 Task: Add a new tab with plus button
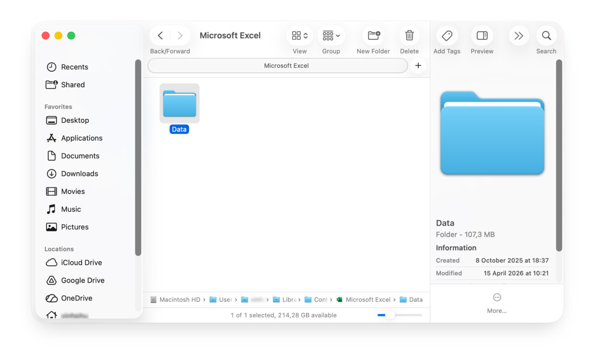point(418,66)
